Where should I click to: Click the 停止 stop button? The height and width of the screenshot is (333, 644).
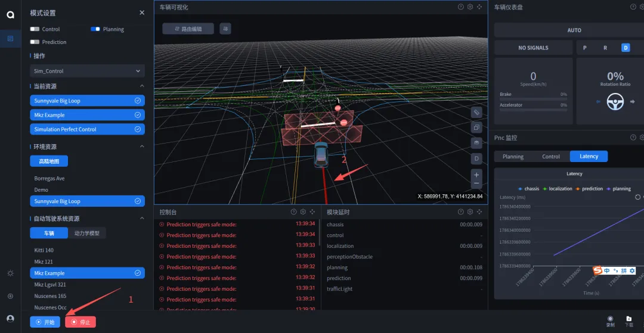pyautogui.click(x=80, y=322)
